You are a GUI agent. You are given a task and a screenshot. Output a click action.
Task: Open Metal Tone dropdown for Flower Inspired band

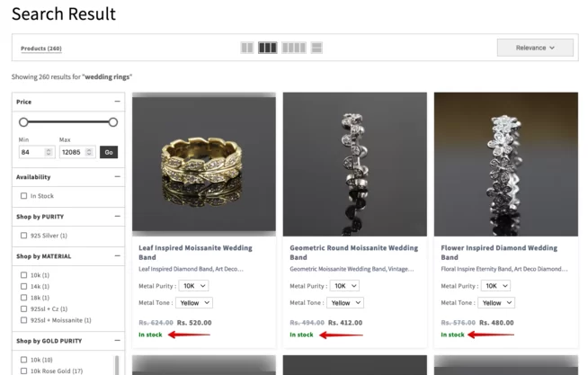[496, 303]
